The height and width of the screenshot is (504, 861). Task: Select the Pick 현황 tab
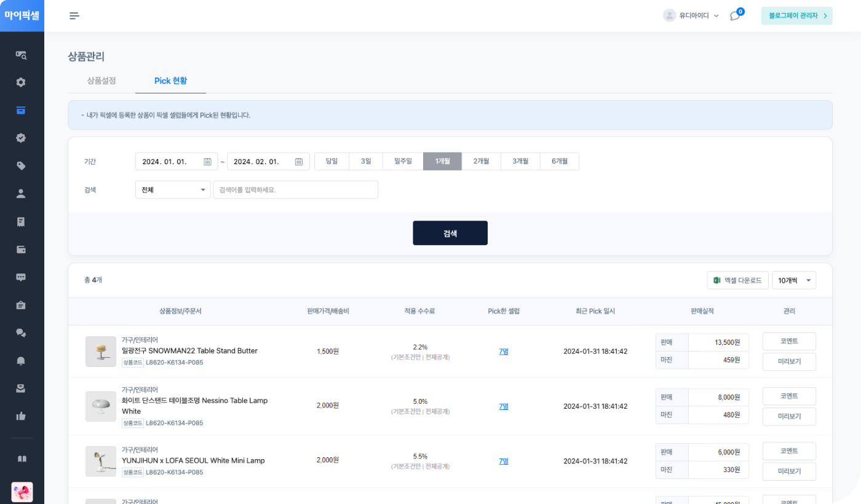click(170, 81)
